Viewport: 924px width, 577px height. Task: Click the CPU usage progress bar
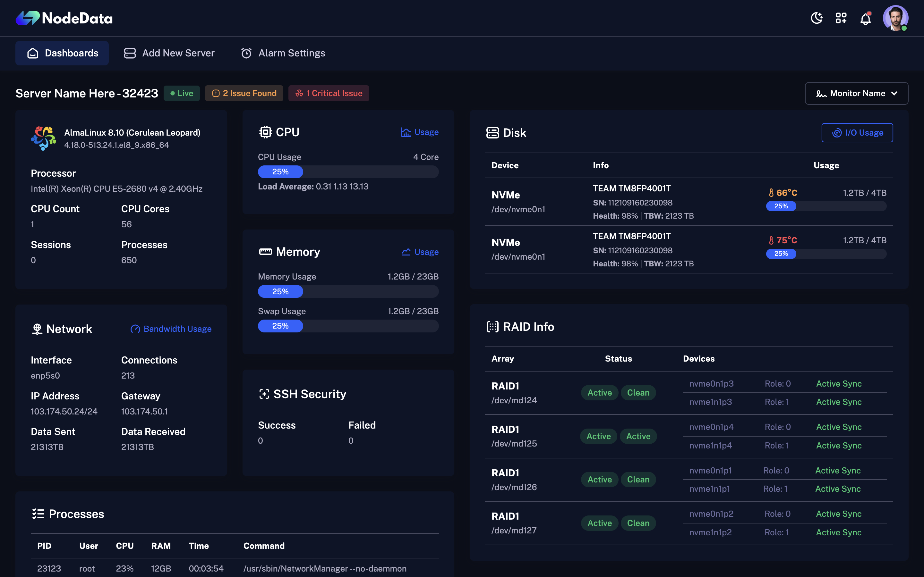pos(347,172)
